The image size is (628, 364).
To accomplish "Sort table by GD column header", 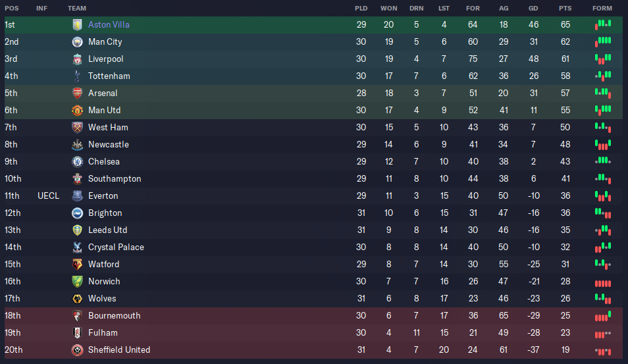I will pos(533,8).
